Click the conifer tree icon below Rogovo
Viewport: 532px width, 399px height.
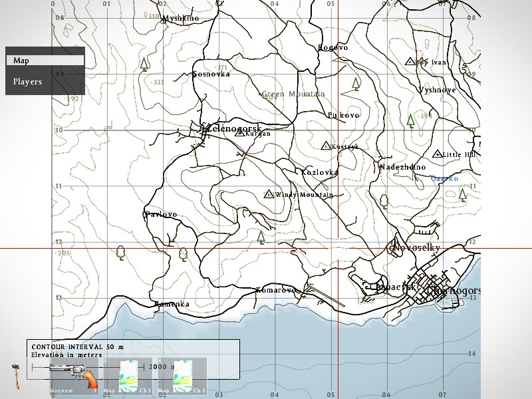[356, 84]
